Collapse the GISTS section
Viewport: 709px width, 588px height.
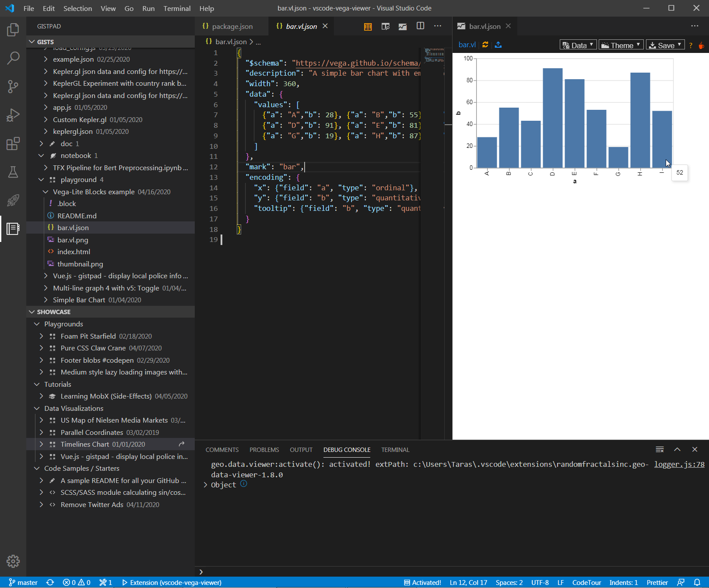click(x=111, y=42)
